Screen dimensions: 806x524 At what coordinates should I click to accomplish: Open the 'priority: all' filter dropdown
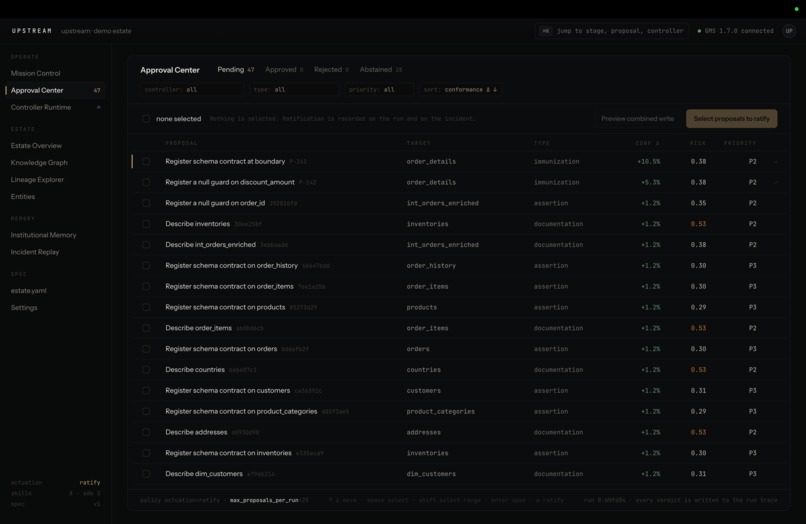pos(379,89)
